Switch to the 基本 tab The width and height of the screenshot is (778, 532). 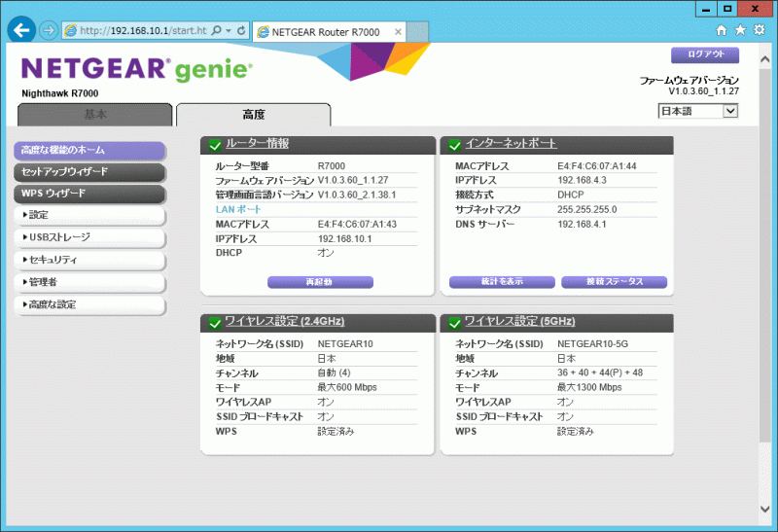coord(95,115)
